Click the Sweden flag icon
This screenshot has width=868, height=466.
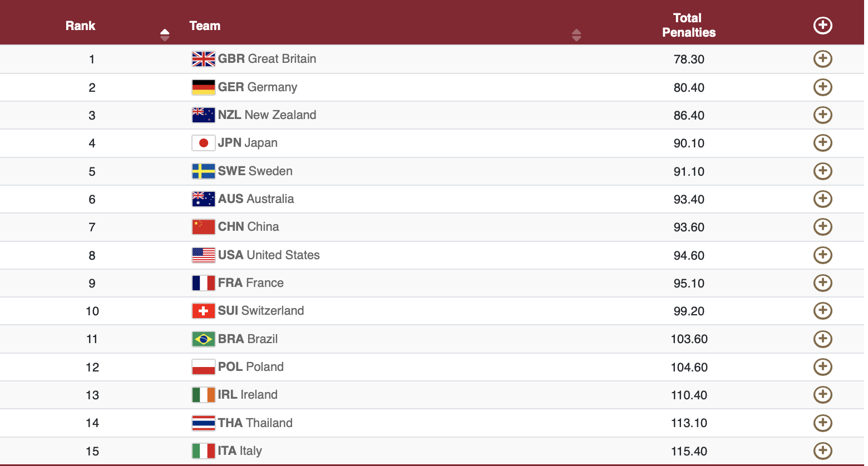pyautogui.click(x=203, y=171)
